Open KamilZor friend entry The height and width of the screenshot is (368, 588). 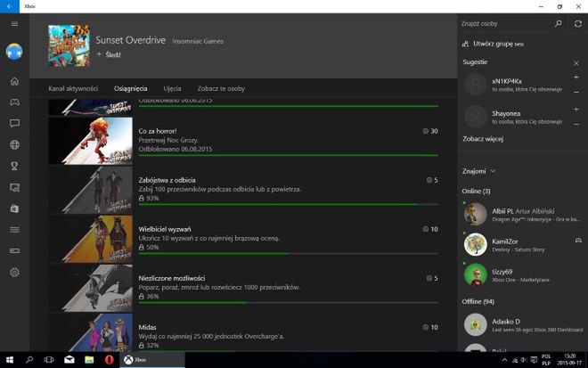[x=523, y=244]
